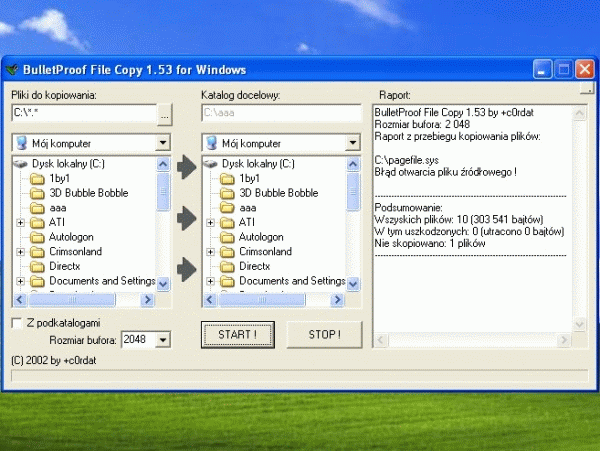This screenshot has height=451, width=600.
Task: Click the C:\pagefile.sys line in report
Action: (x=406, y=160)
